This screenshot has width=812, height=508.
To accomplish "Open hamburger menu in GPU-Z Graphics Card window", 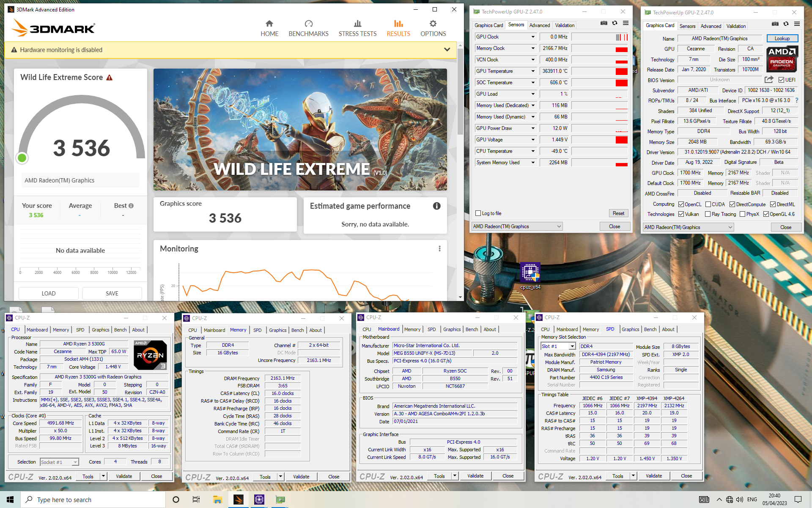I will [797, 24].
